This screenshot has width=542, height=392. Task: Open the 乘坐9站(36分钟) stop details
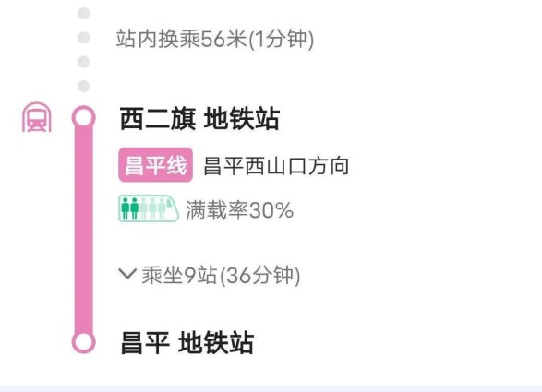(210, 275)
